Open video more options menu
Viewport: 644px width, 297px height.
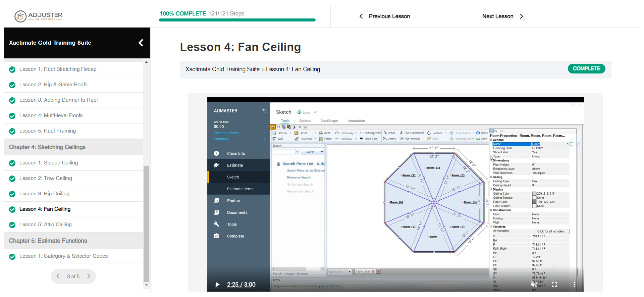574,285
